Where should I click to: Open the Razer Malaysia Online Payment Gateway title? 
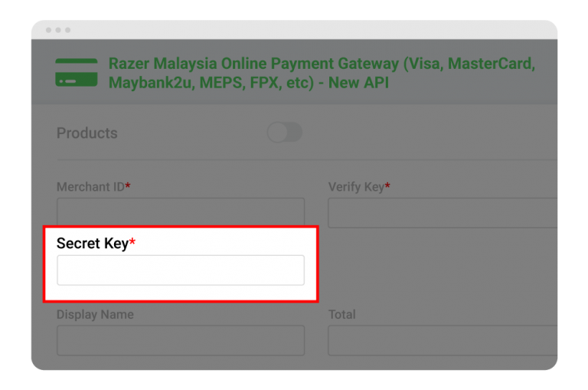coord(322,72)
